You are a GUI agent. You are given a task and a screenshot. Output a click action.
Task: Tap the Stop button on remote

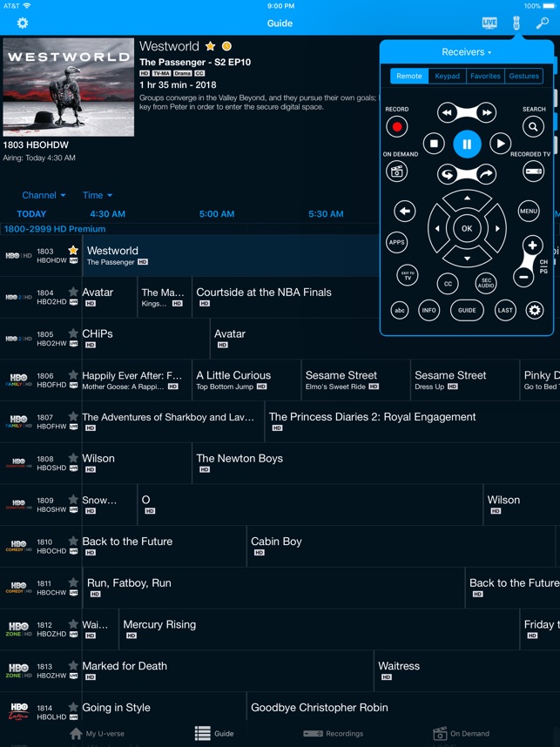coord(434,144)
